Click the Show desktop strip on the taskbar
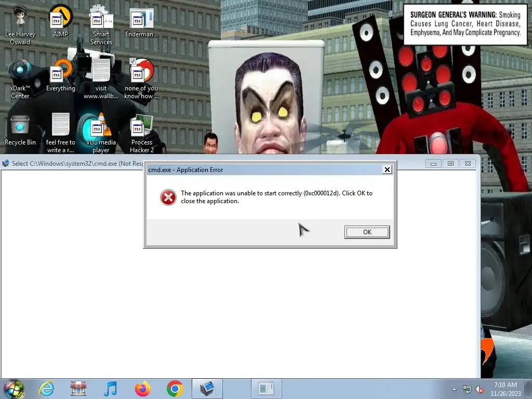Viewport: 532px width, 399px height. pos(528,389)
